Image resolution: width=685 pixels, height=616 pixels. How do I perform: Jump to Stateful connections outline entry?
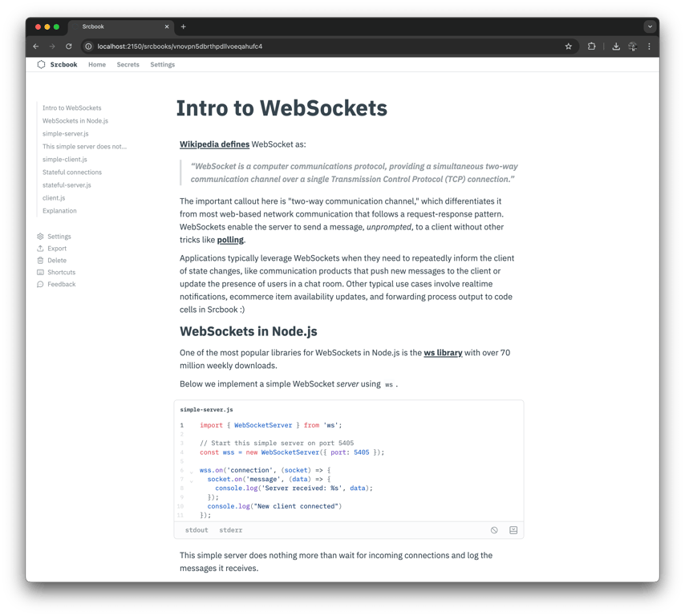[72, 172]
